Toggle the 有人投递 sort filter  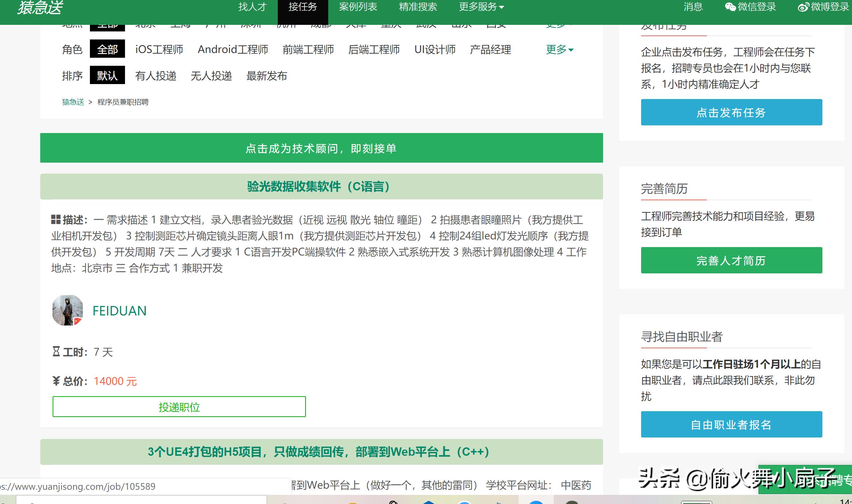[x=156, y=76]
